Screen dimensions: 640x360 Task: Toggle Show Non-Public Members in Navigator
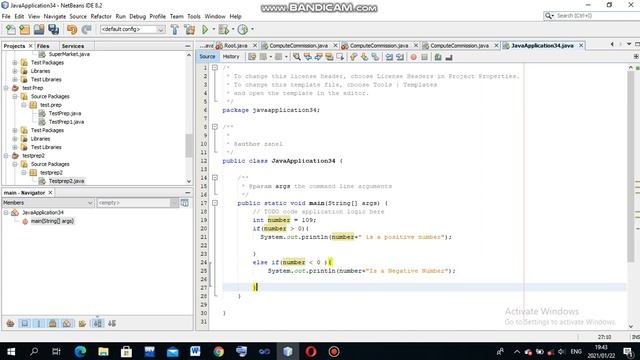53,324
